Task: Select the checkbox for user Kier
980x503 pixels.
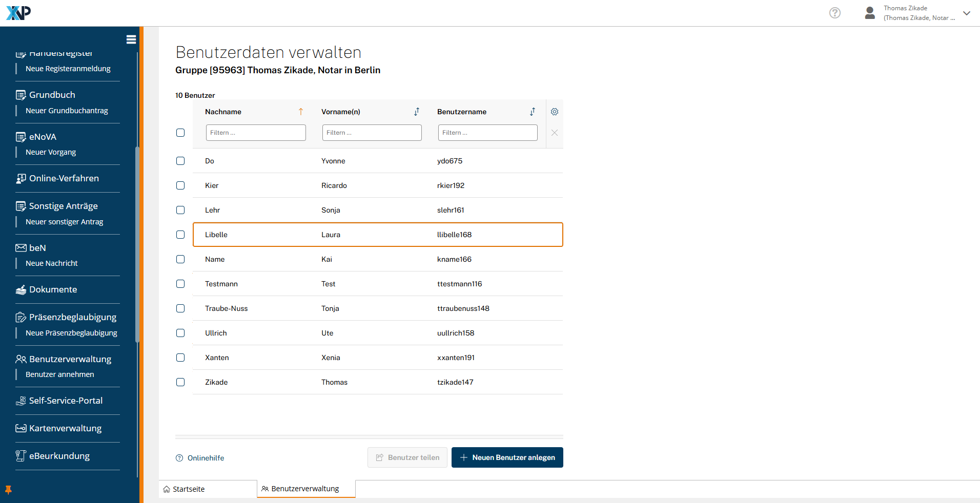Action: click(180, 185)
